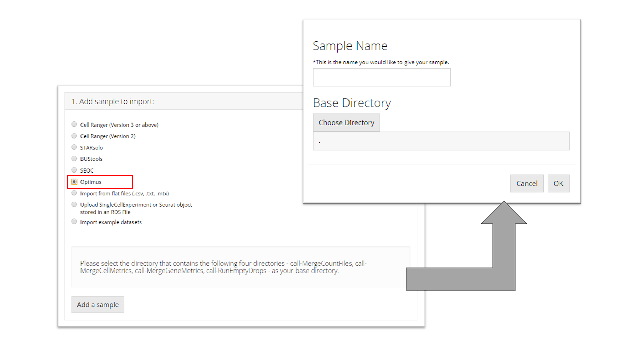Click the Add a sample button

pyautogui.click(x=98, y=305)
